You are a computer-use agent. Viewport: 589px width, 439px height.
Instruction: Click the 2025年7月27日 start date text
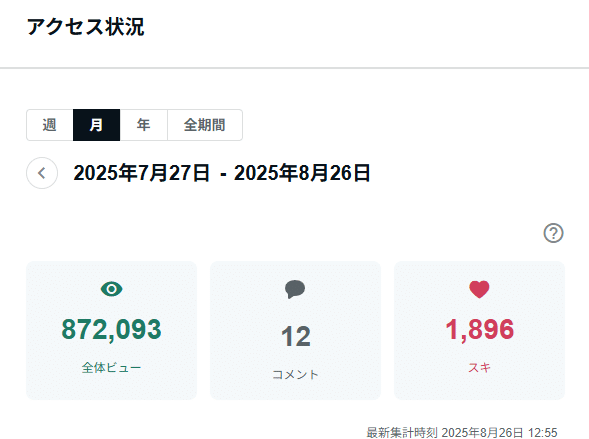pos(141,173)
